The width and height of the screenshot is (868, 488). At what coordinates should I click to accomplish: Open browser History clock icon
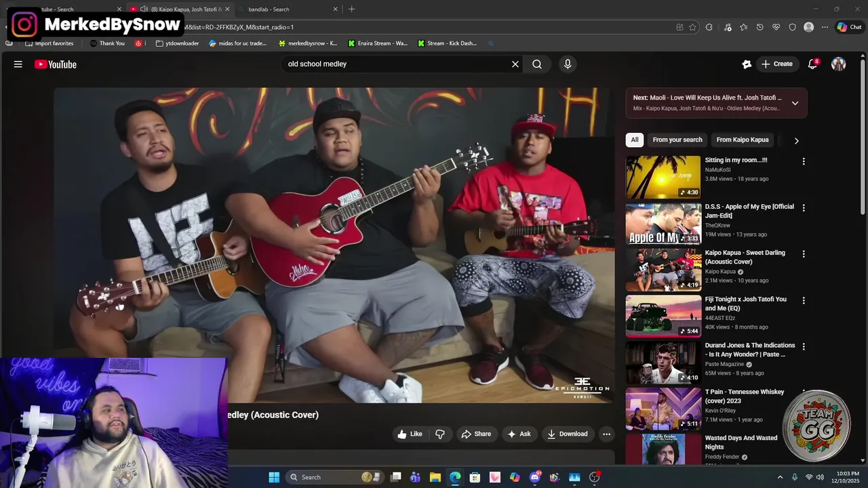pyautogui.click(x=760, y=27)
